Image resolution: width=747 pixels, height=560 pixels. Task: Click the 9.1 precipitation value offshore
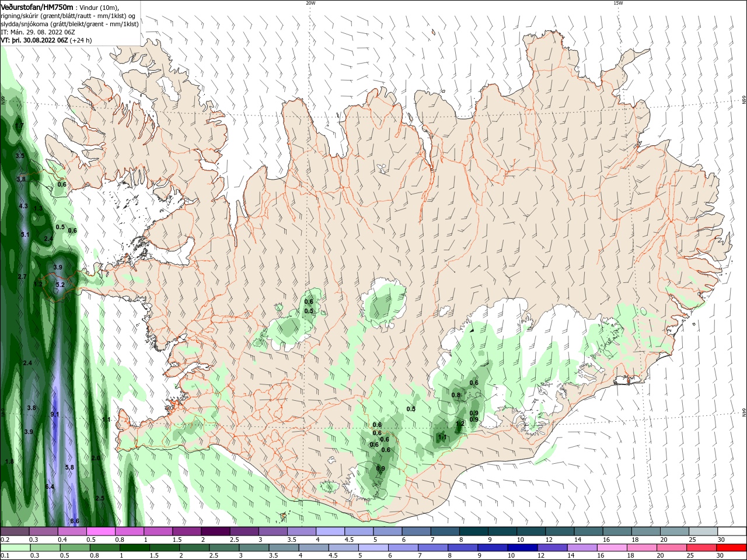pos(55,414)
